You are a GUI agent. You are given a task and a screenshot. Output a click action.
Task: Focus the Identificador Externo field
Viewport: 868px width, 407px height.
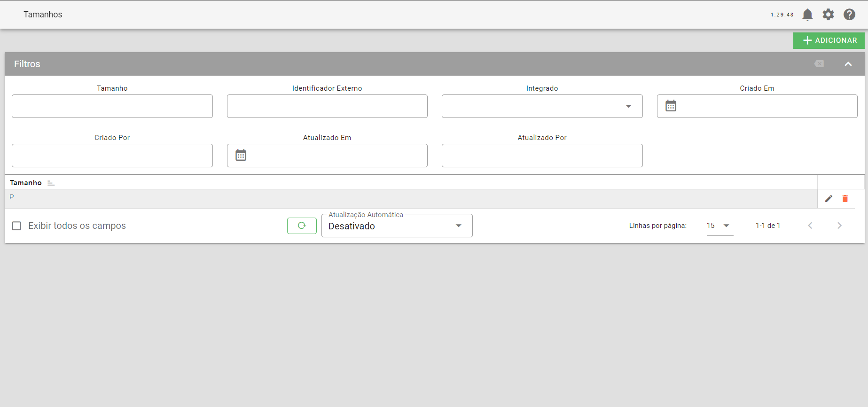[327, 106]
